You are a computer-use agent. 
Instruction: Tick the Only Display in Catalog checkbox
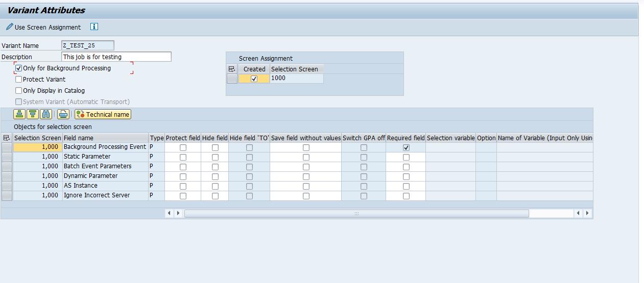click(x=19, y=91)
